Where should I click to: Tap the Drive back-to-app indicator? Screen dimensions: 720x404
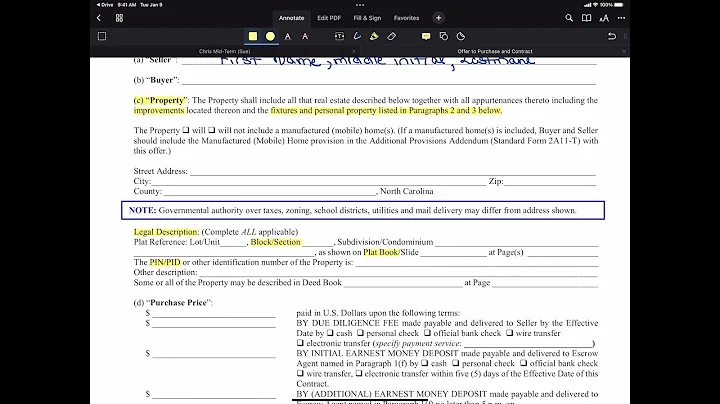tap(105, 5)
